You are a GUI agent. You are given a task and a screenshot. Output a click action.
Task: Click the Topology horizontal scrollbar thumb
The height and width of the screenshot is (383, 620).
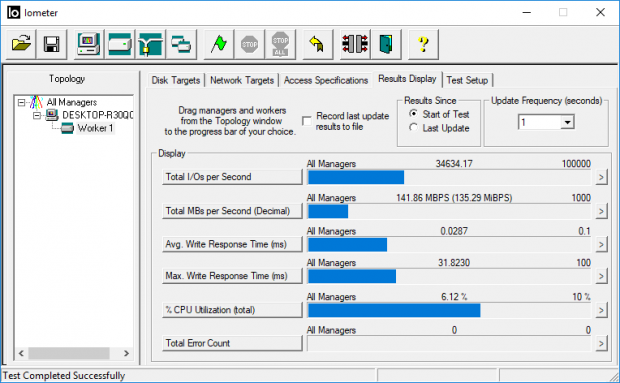pyautogui.click(x=69, y=353)
